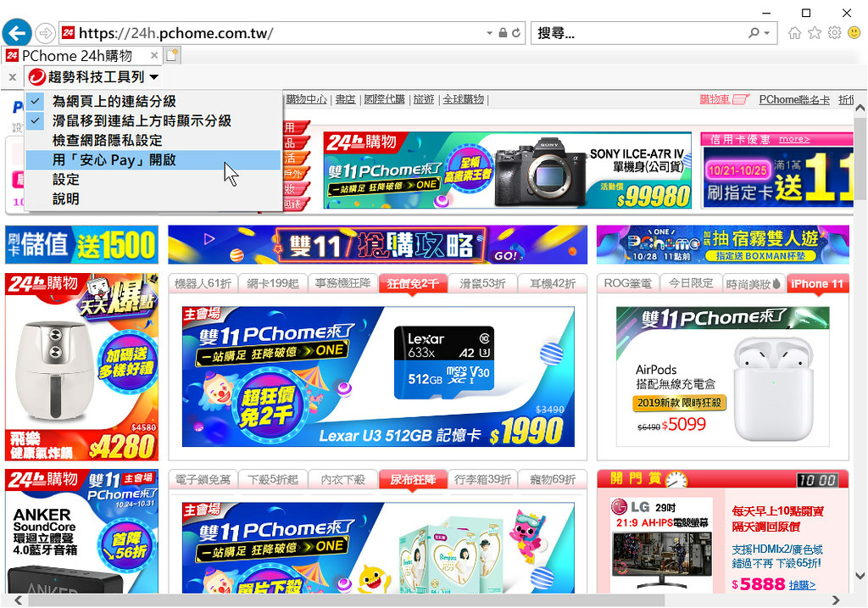The height and width of the screenshot is (608, 868).
Task: Go back with the blue Back arrow
Action: coord(17,33)
